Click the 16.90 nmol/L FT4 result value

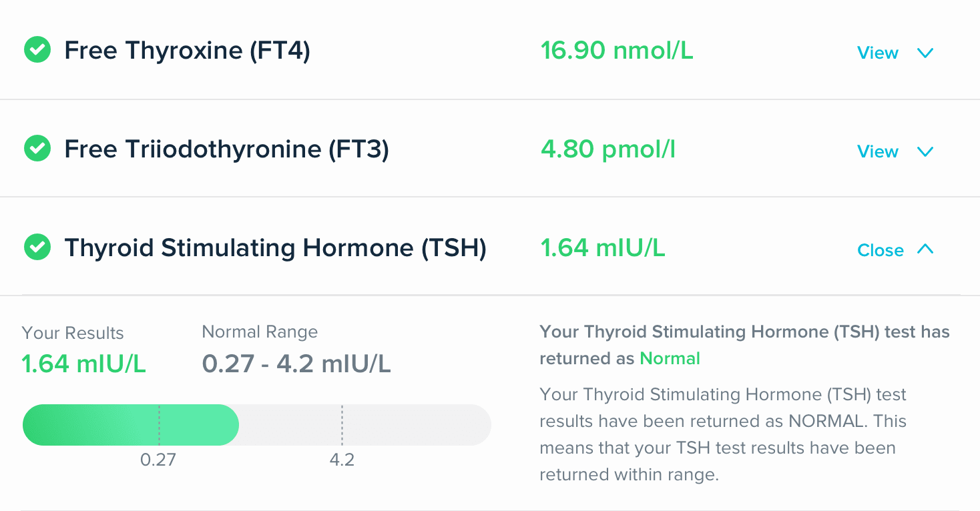pos(617,50)
